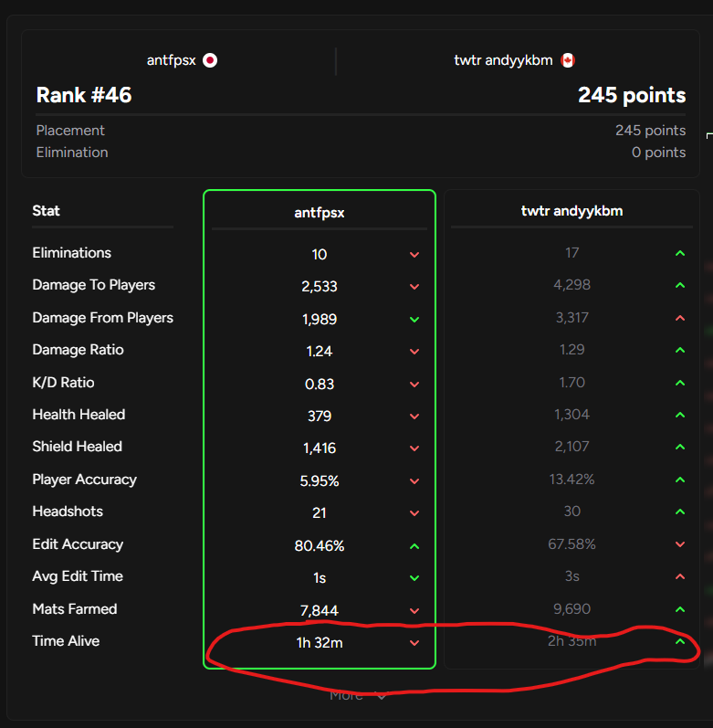
Task: Click andyykbm K/D Ratio value 1.70
Action: [572, 383]
